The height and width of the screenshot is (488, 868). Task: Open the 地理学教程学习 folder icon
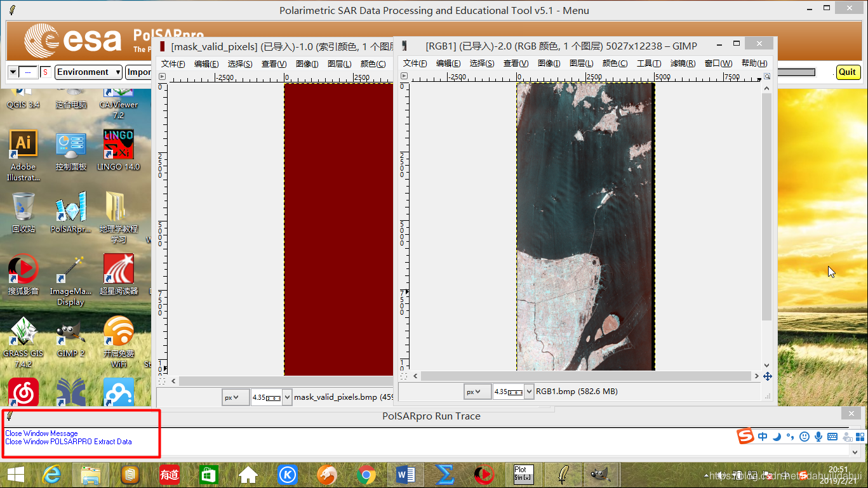coord(118,218)
